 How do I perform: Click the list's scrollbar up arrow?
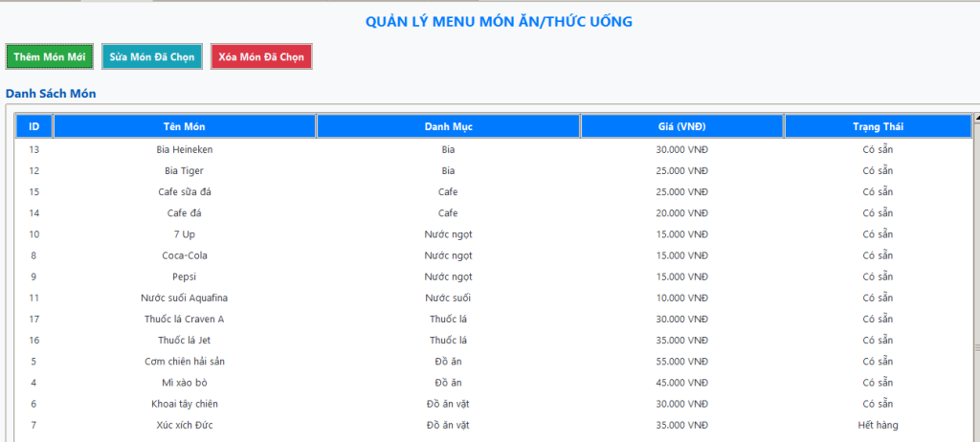977,119
